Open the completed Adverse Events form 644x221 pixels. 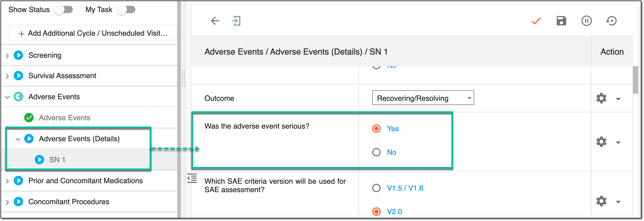(x=65, y=118)
